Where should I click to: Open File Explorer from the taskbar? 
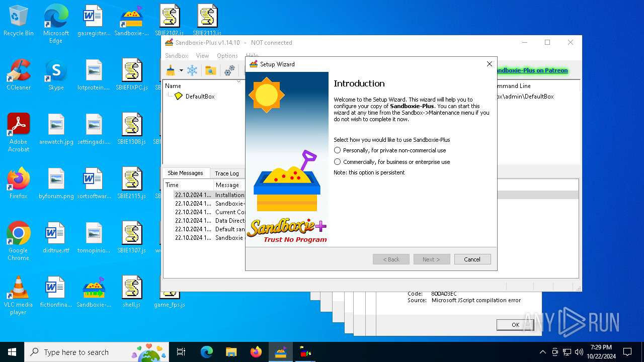coord(231,352)
